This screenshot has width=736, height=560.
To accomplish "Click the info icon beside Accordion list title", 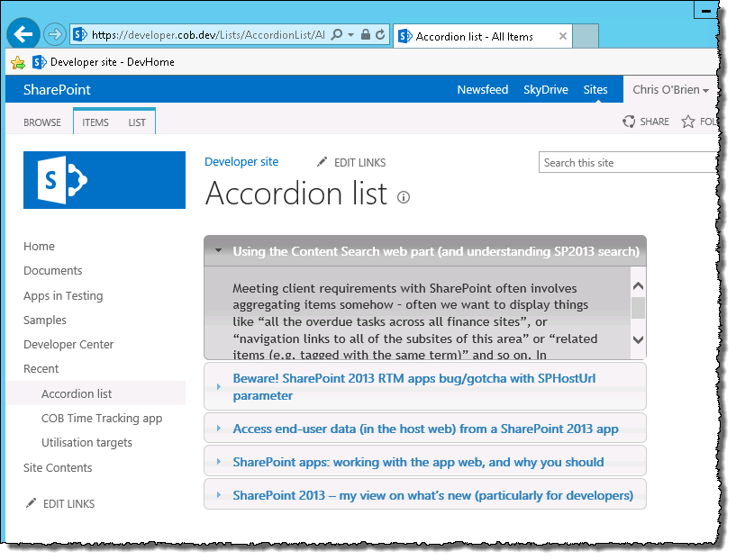I will click(x=404, y=197).
